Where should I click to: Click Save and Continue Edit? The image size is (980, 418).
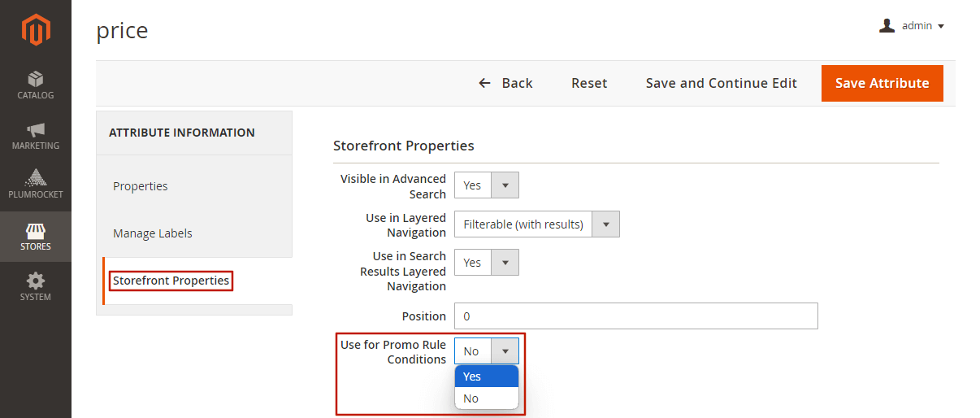tap(722, 83)
